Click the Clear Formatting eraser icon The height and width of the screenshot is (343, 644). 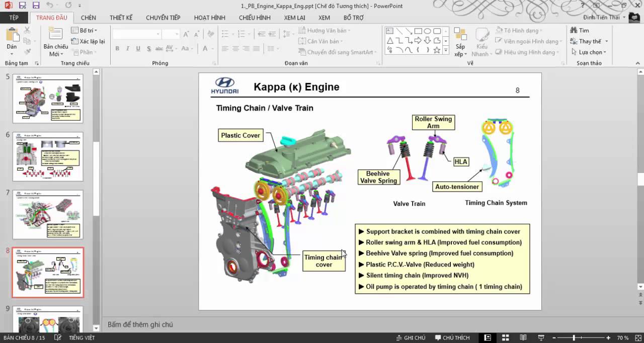(210, 34)
